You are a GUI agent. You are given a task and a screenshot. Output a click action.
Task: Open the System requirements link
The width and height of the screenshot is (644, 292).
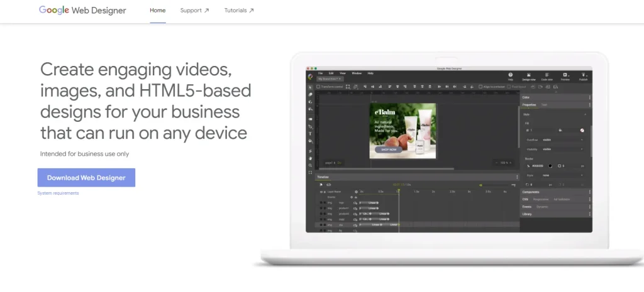(58, 193)
